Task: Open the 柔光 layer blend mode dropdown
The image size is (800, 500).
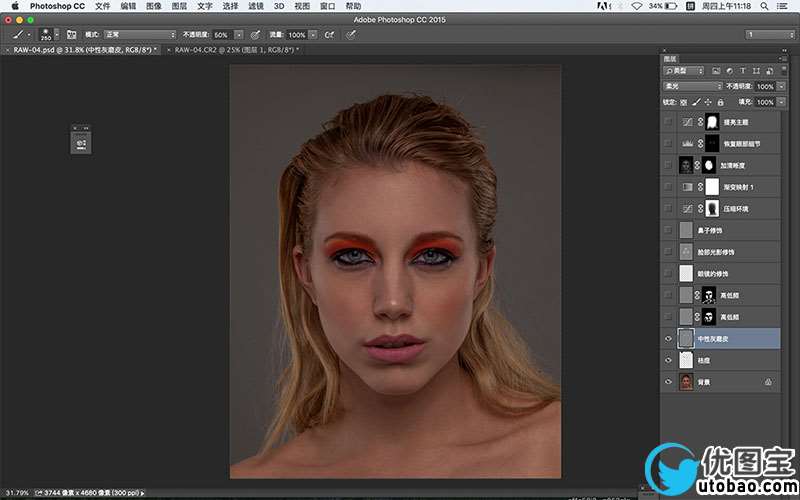Action: [691, 87]
